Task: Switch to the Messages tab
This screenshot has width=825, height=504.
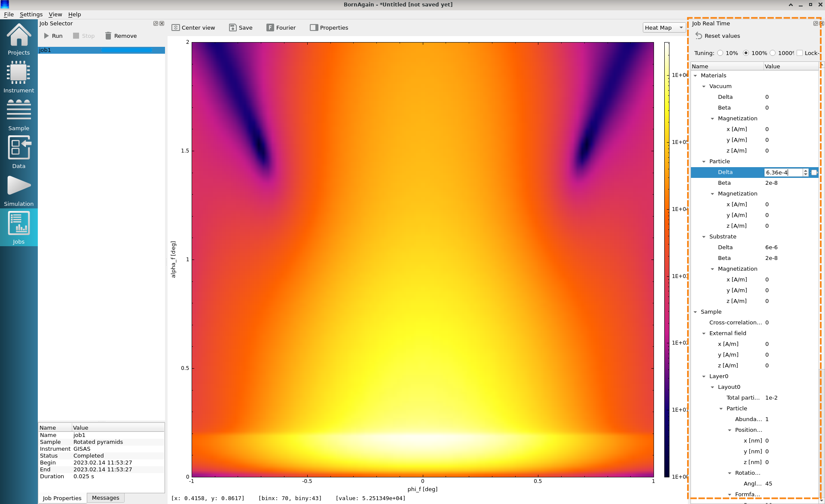Action: [106, 498]
